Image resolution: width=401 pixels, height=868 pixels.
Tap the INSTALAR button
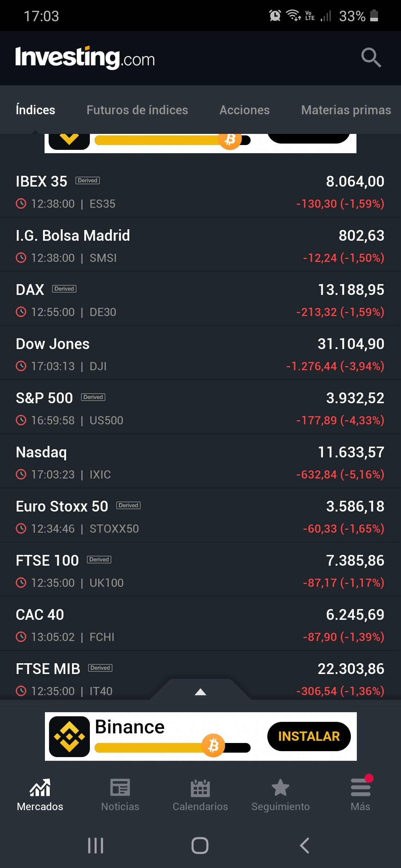(x=309, y=736)
